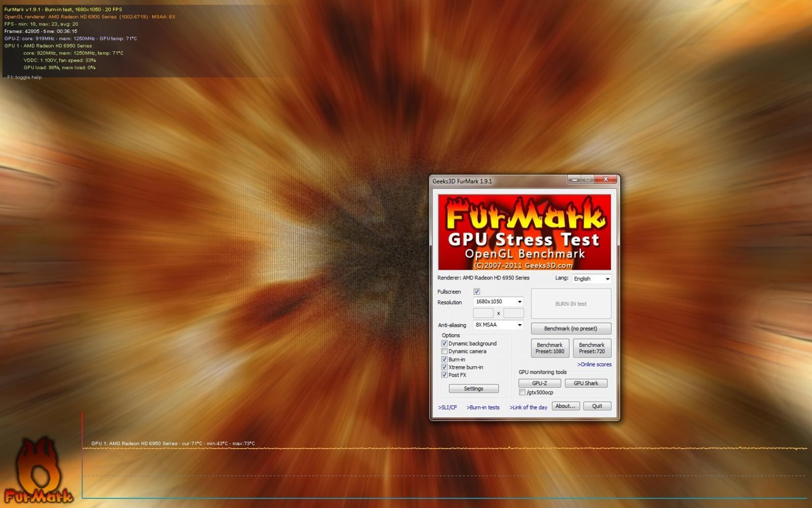Toggle the Burn-in checkbox

point(444,359)
